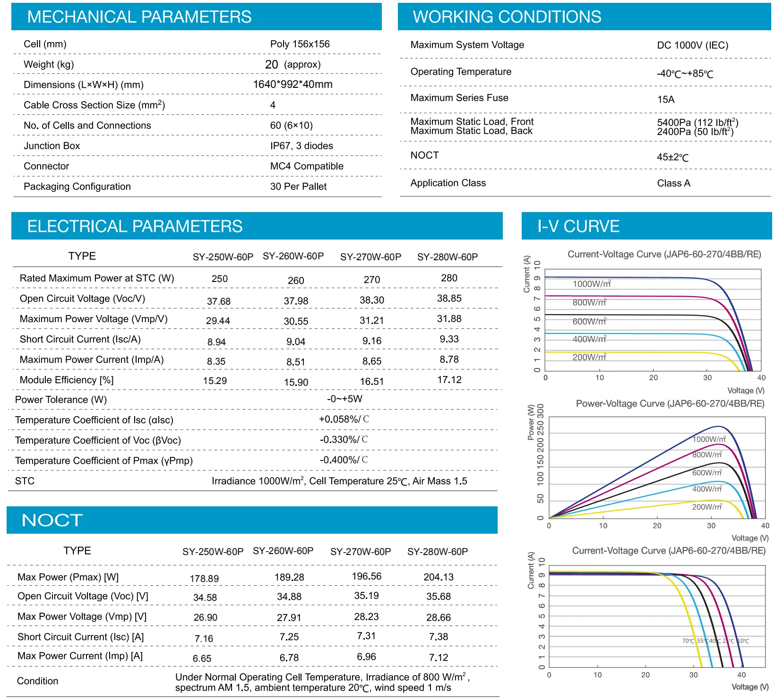Click the power tolerance value -0~+5W
Screen dimensions: 775x700
345,399
